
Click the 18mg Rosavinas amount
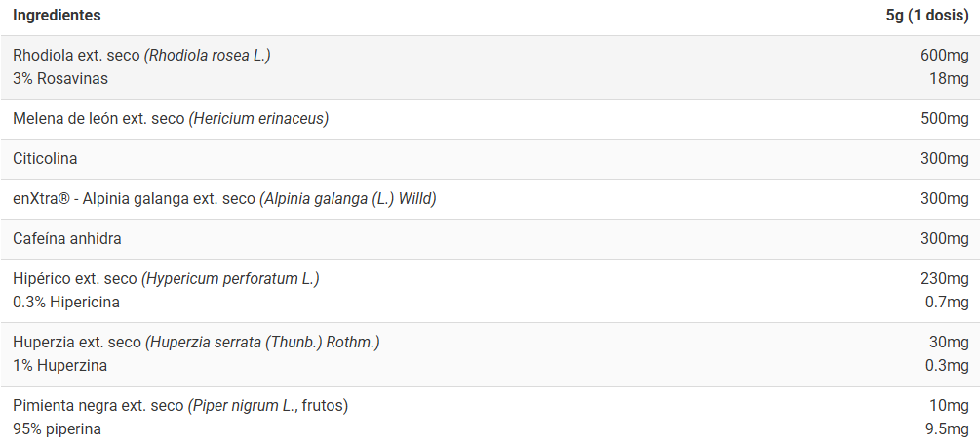(x=949, y=78)
